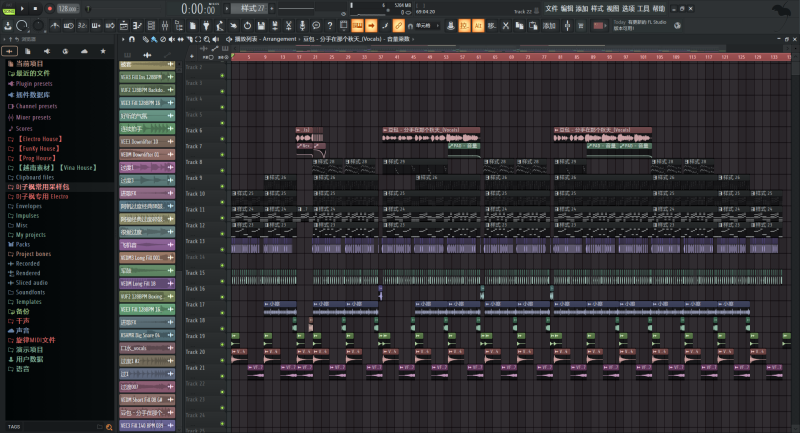Screen dimensions: 800x433
Task: Toggle the Song/Pattern mode switch
Action: click(x=9, y=9)
